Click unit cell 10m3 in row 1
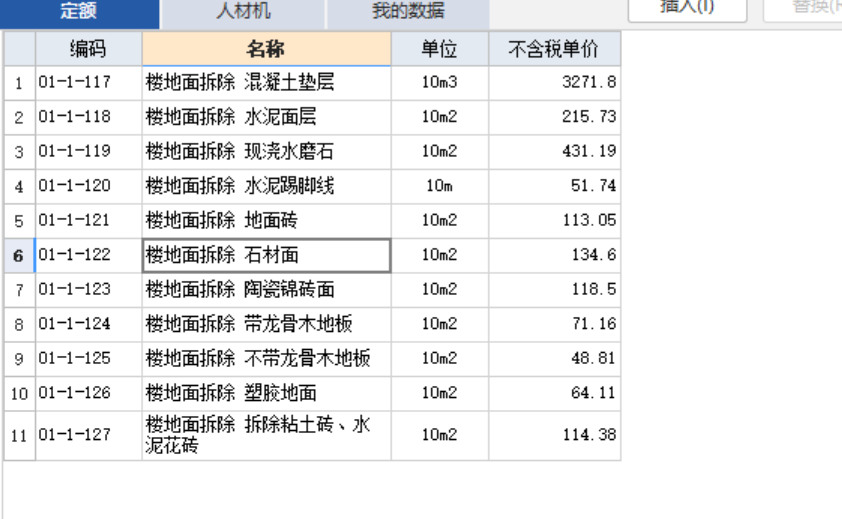The image size is (842, 519). (x=440, y=83)
